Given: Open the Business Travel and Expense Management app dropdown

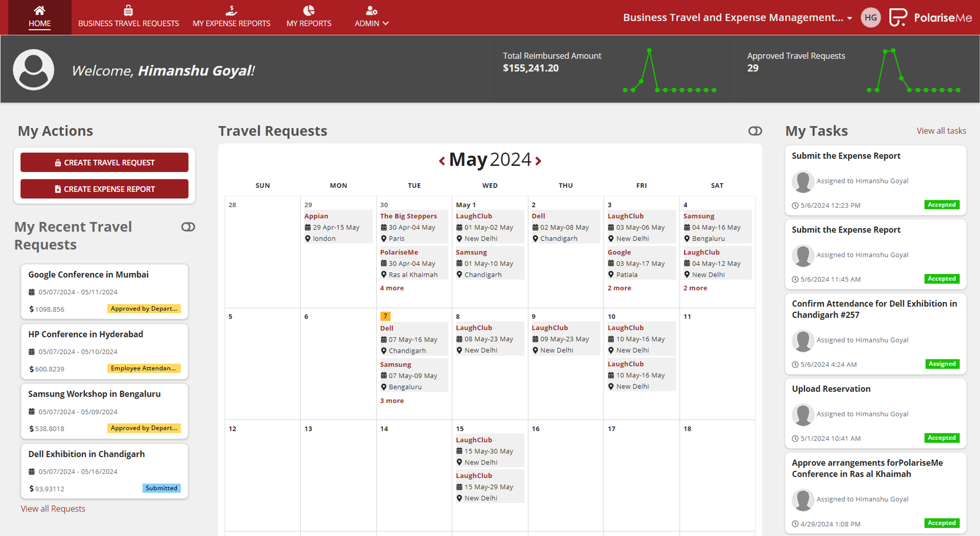Looking at the screenshot, I should coord(737,18).
